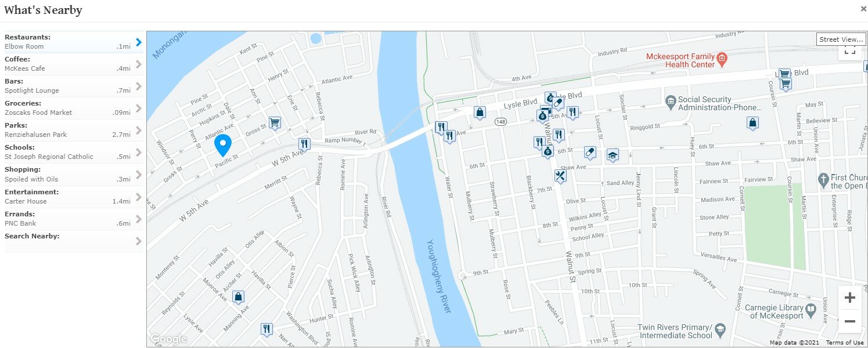The image size is (868, 348).
Task: Expand the Restaurants category arrow
Action: (x=139, y=42)
